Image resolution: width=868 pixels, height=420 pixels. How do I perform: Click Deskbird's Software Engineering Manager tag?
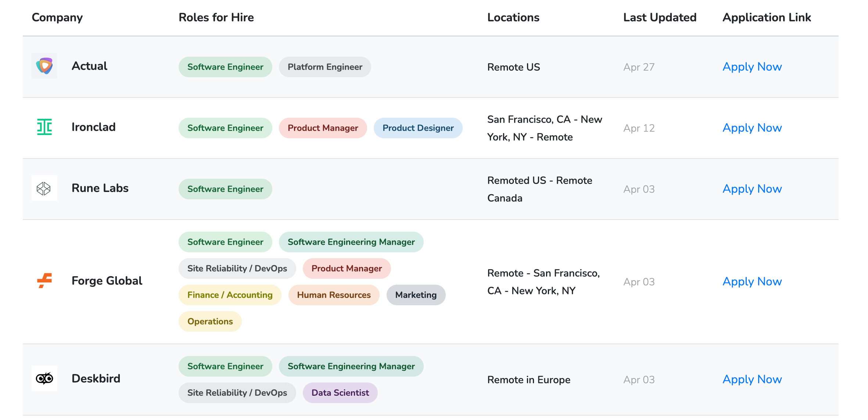(x=351, y=366)
